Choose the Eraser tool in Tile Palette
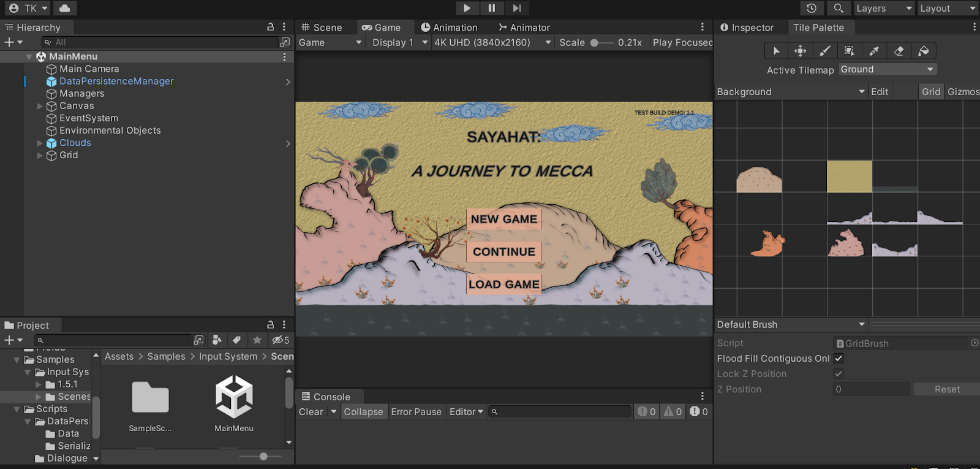The width and height of the screenshot is (980, 469). 899,51
